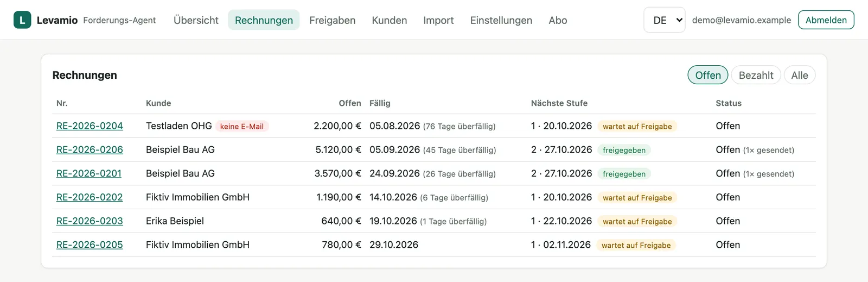Click the amount '1.190,00 €'
This screenshot has width=868, height=282.
[339, 197]
